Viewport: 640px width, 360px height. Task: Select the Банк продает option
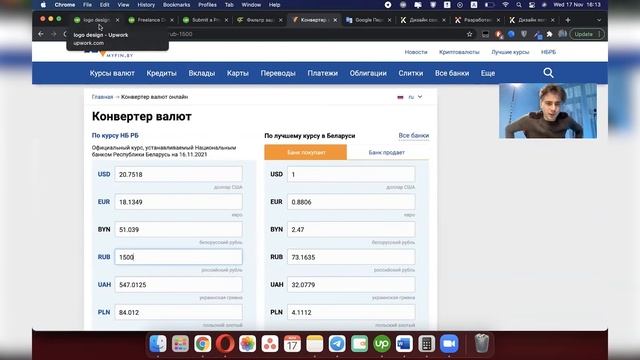(387, 152)
